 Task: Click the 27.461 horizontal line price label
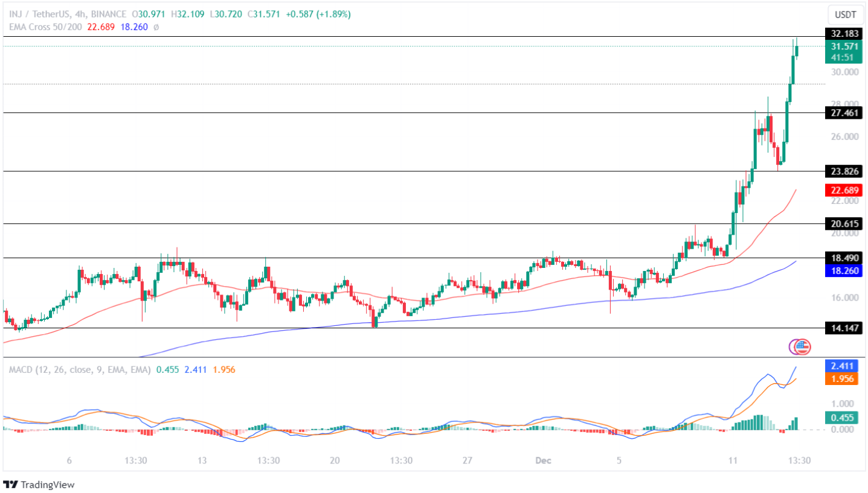(x=843, y=113)
